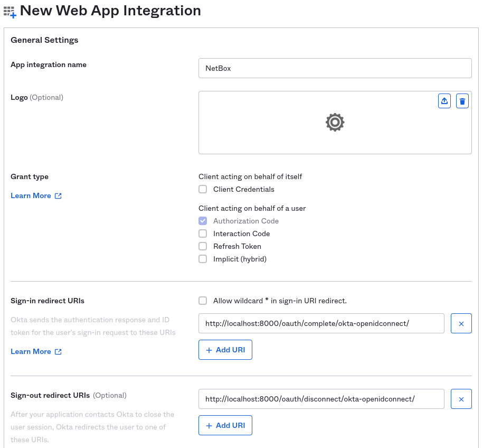Click the external link icon beside Grant type Learn More
483x448 pixels.
pos(57,195)
